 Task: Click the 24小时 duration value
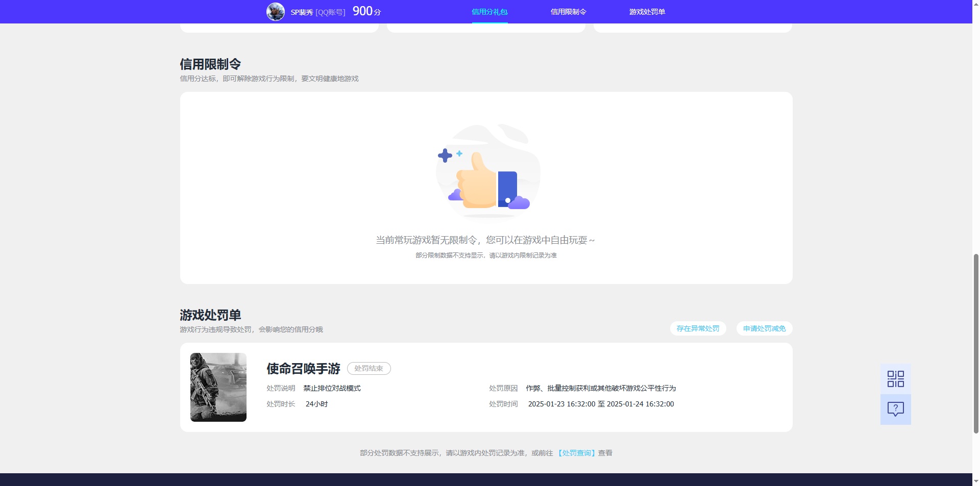point(316,404)
